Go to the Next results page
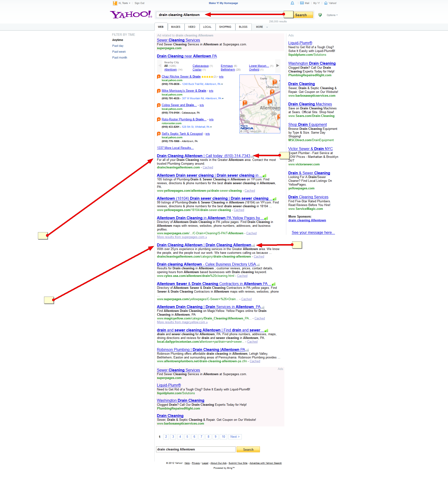 pyautogui.click(x=235, y=437)
